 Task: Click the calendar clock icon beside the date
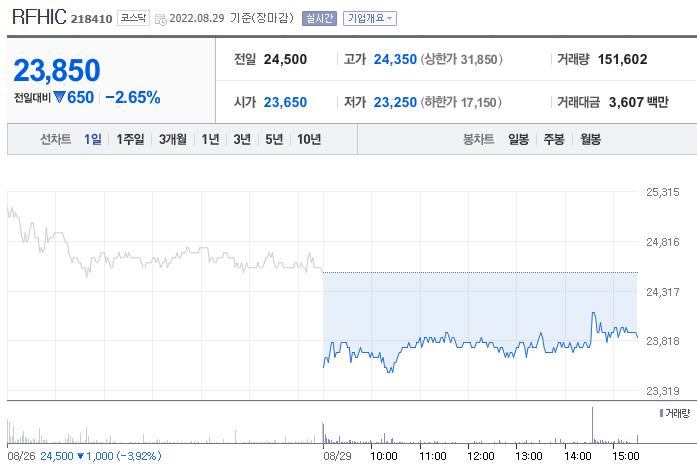click(160, 19)
